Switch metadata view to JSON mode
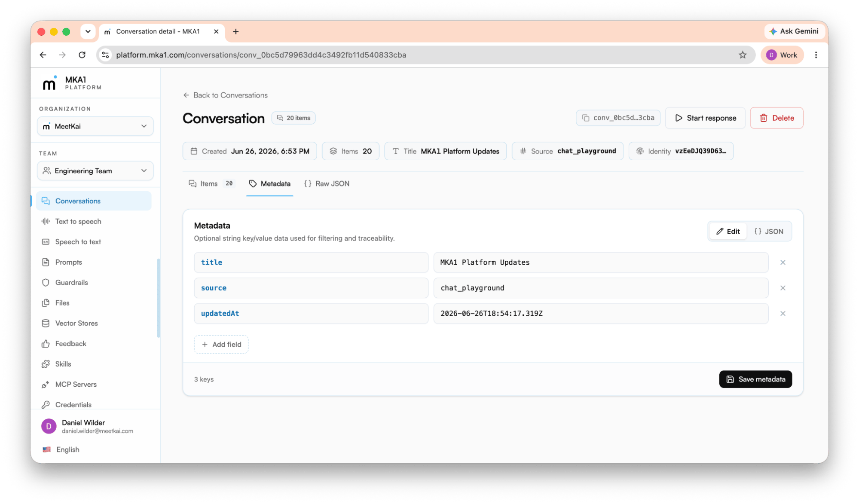 pos(769,231)
